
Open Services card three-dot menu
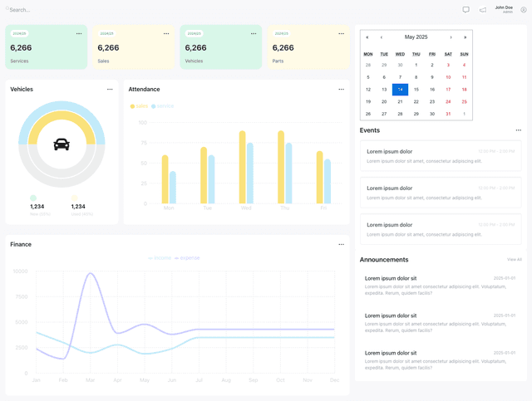click(79, 33)
